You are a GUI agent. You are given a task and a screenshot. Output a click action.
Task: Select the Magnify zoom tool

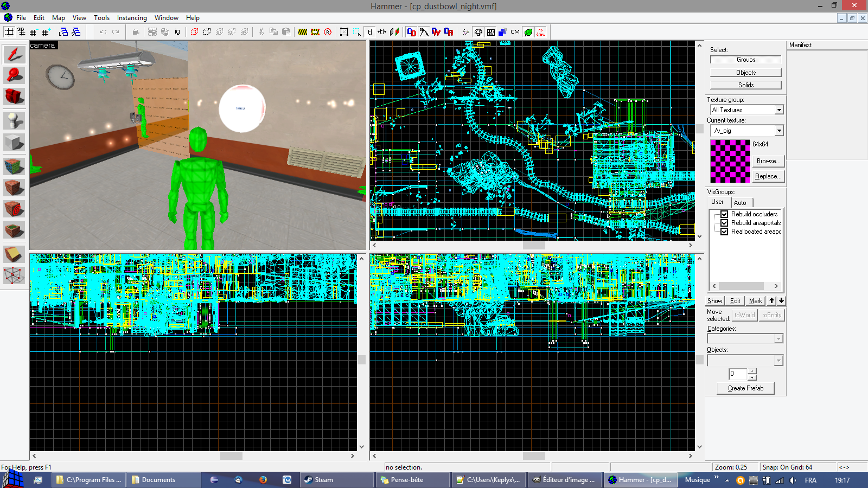[14, 75]
